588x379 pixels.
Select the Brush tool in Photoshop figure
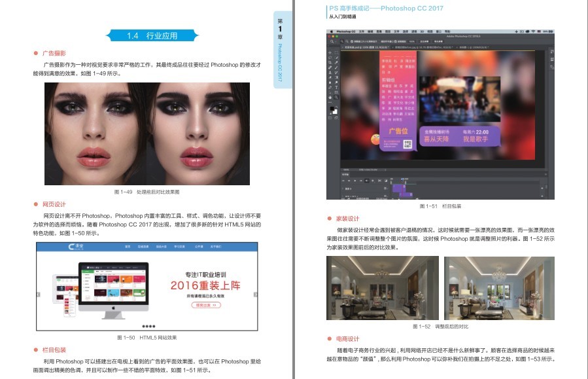point(336,67)
